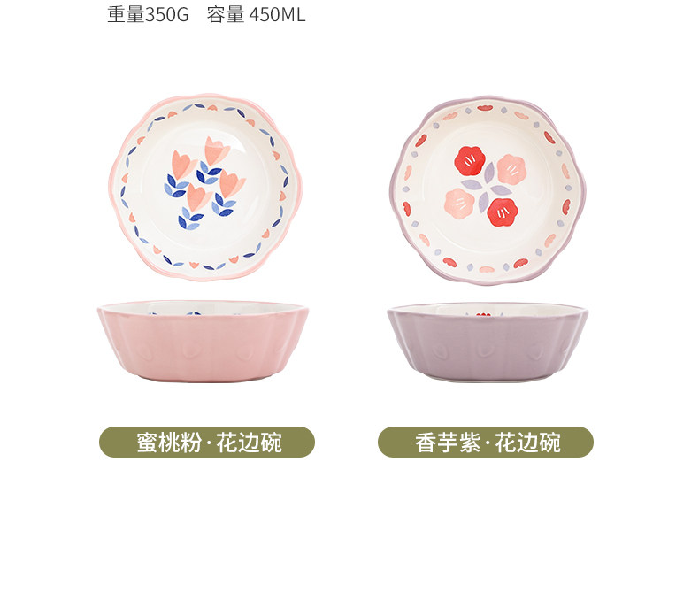This screenshot has height=616, width=699.
Task: Click the lower red flower in purple bowl
Action: (503, 212)
